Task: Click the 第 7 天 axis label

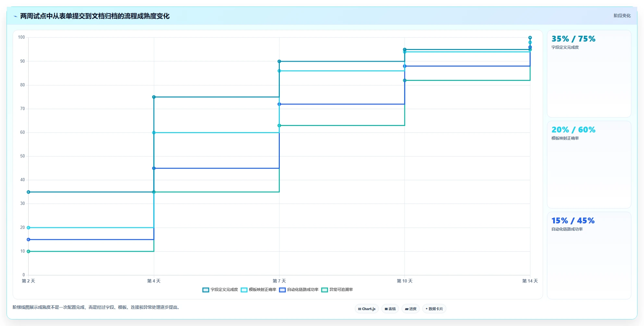Action: 279,281
